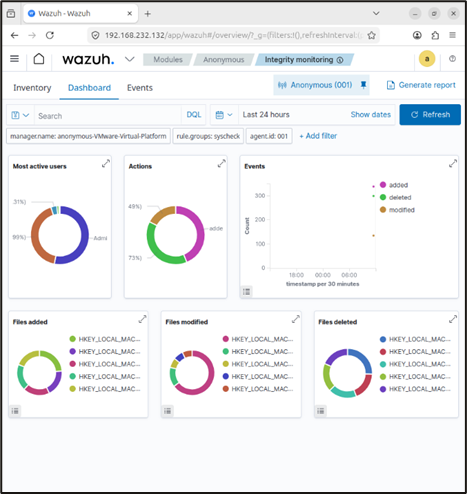Open the Firefox application menu

pyautogui.click(x=452, y=35)
